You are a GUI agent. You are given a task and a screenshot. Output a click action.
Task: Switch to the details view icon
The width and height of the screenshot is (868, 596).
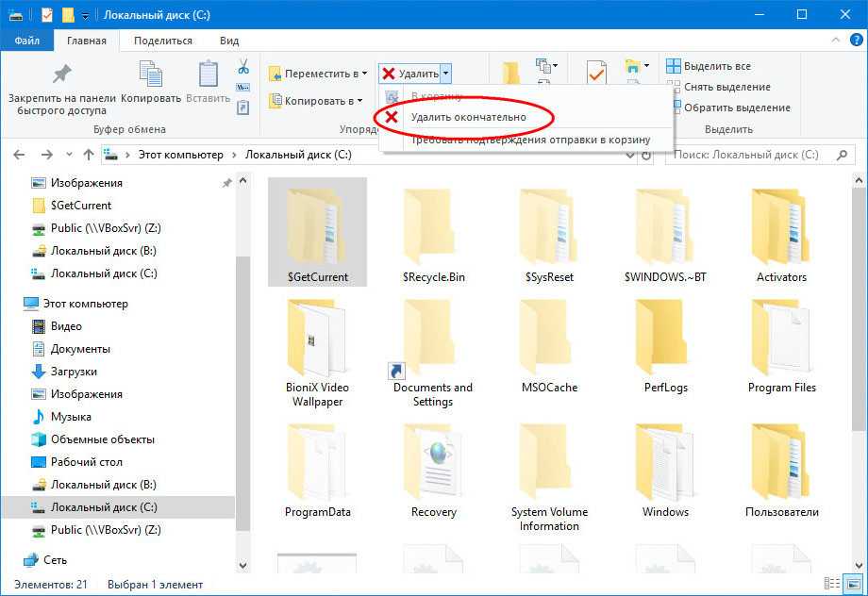click(831, 584)
